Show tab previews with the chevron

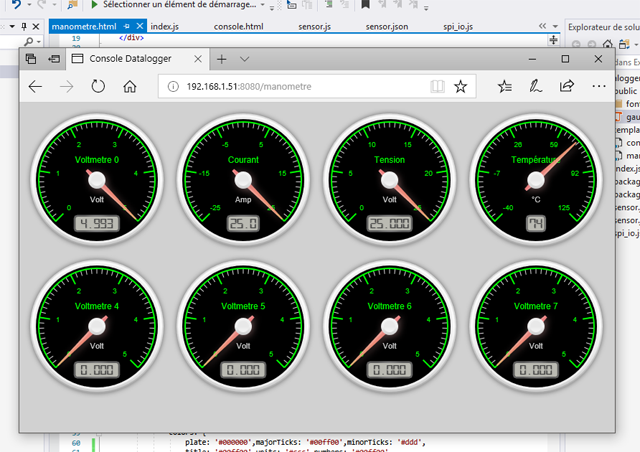[244, 59]
